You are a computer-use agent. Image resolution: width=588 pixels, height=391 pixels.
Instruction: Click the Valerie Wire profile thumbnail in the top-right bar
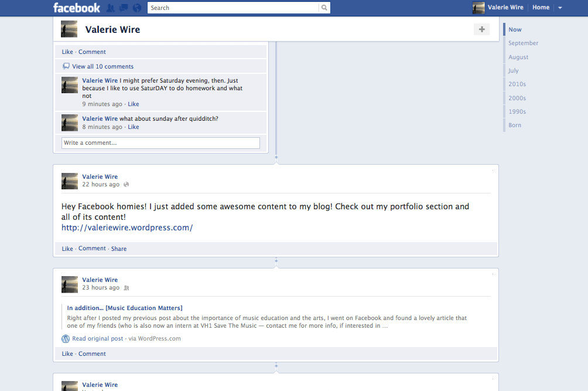478,8
